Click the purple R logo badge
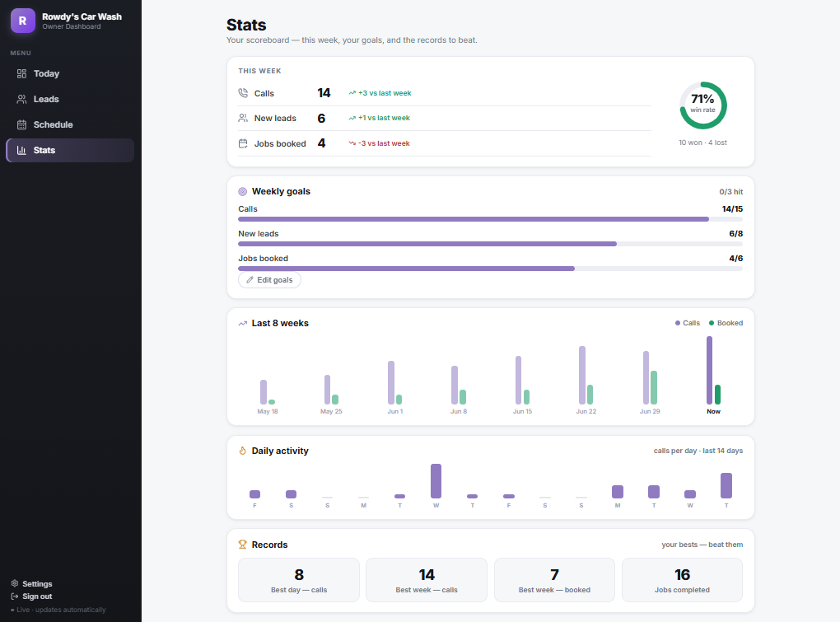 (x=22, y=21)
